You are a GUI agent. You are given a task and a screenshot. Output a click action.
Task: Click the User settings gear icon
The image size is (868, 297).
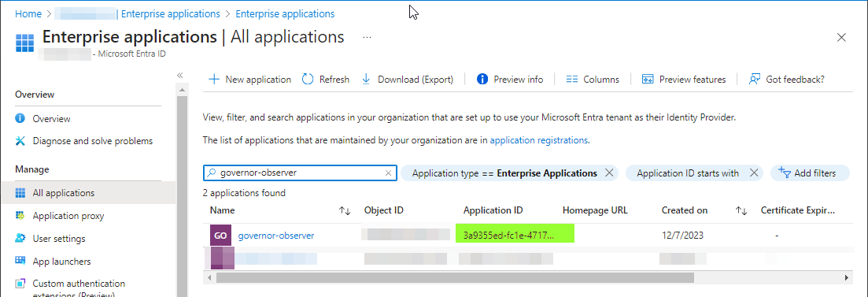coord(20,238)
